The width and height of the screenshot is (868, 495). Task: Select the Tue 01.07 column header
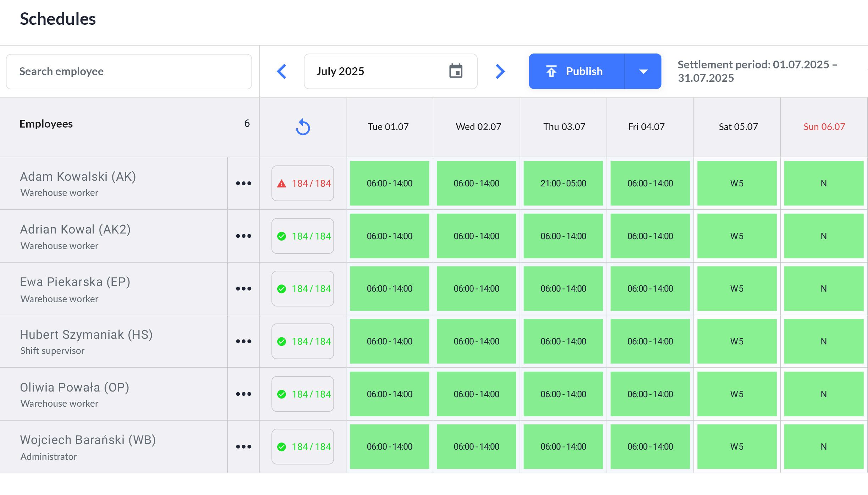coord(388,127)
